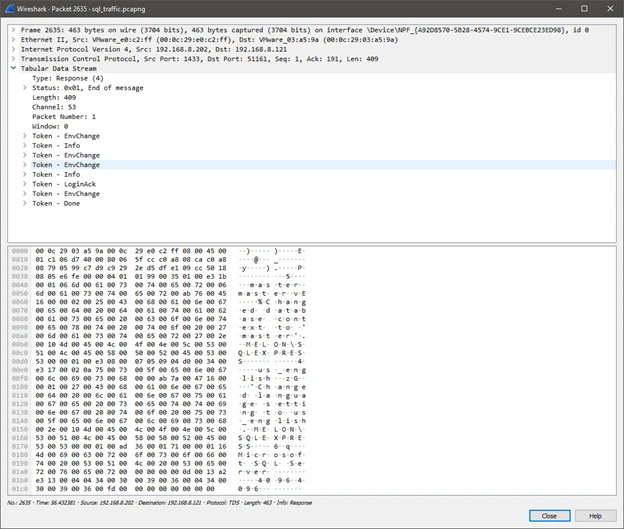Image resolution: width=624 pixels, height=529 pixels.
Task: Expand the first Token EnvChange item
Action: [25, 136]
